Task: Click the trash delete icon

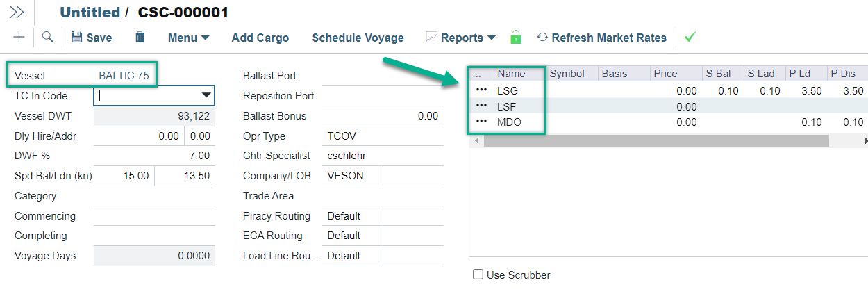Action: click(140, 38)
